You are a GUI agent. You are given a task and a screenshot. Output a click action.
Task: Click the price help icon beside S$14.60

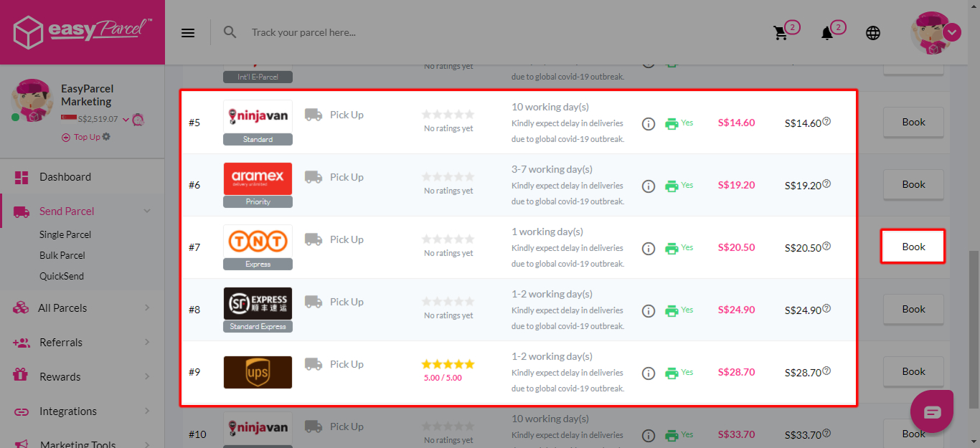tap(826, 121)
